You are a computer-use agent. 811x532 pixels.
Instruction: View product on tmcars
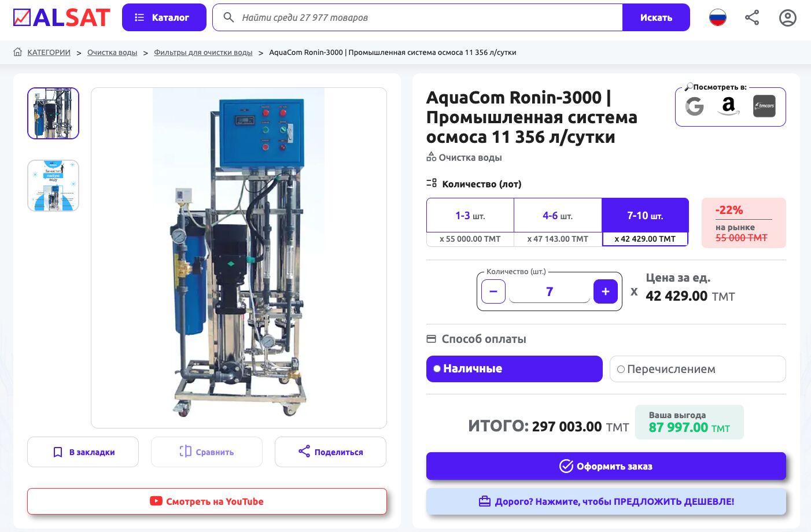pos(764,106)
